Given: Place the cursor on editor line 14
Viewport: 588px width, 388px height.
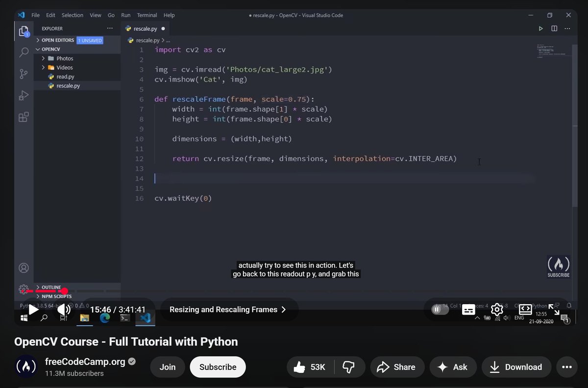Looking at the screenshot, I should [343, 178].
